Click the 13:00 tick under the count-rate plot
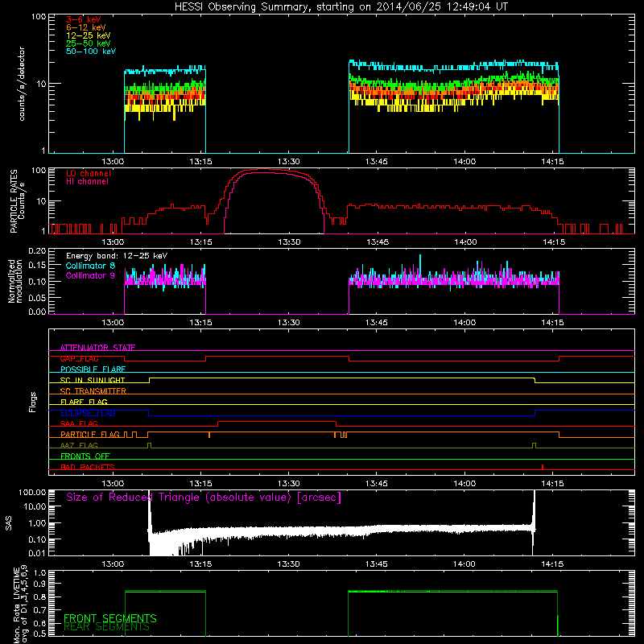This screenshot has height=644, width=644. (x=113, y=162)
